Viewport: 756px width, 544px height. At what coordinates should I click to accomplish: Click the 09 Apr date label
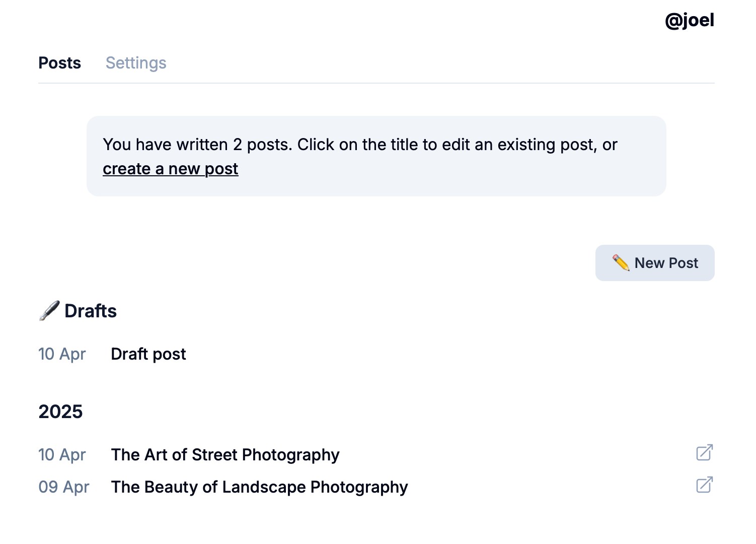pyautogui.click(x=63, y=487)
